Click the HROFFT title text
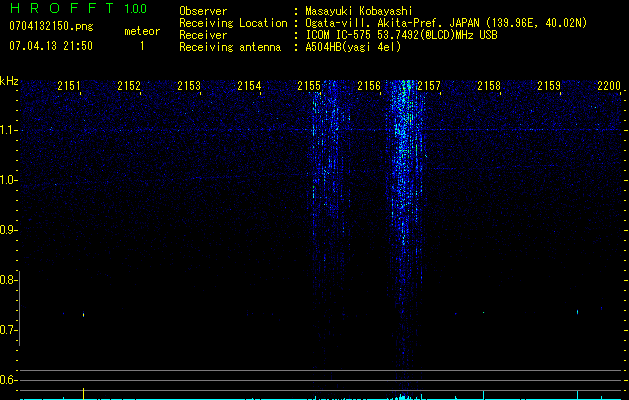 [62, 8]
